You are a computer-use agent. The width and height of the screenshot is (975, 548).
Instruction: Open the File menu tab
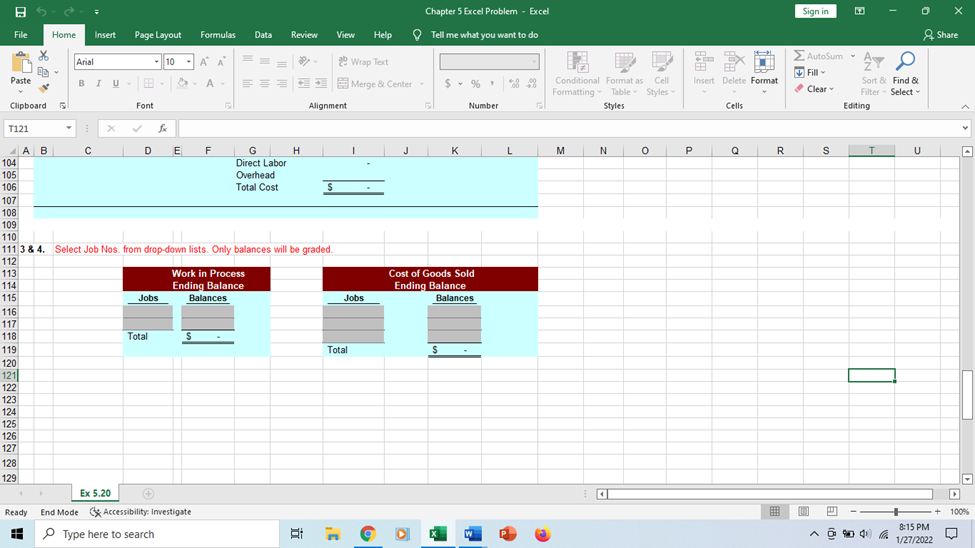click(21, 35)
